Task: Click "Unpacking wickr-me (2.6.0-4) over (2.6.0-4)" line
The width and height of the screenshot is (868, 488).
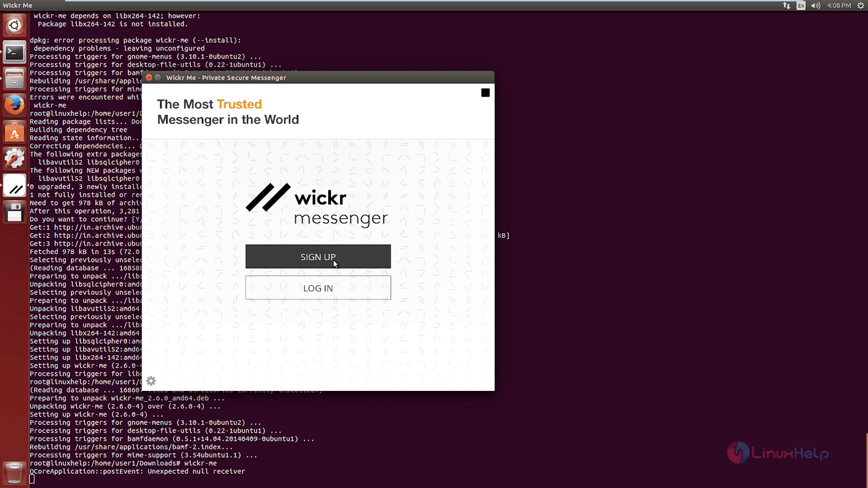Action: [x=125, y=406]
